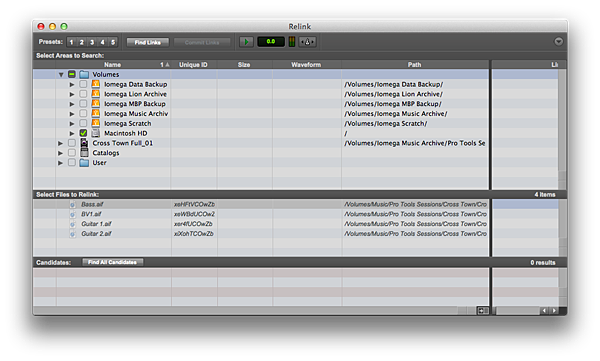Expand the Iomega Scratch volume
The width and height of the screenshot is (600, 361).
coord(72,124)
